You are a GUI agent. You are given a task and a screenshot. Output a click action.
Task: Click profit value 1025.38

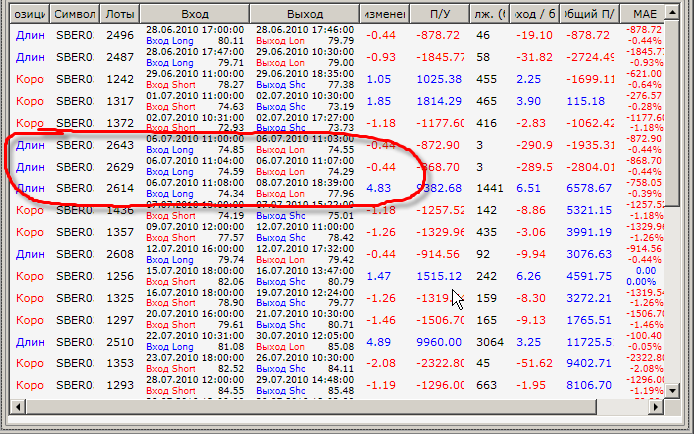click(439, 79)
